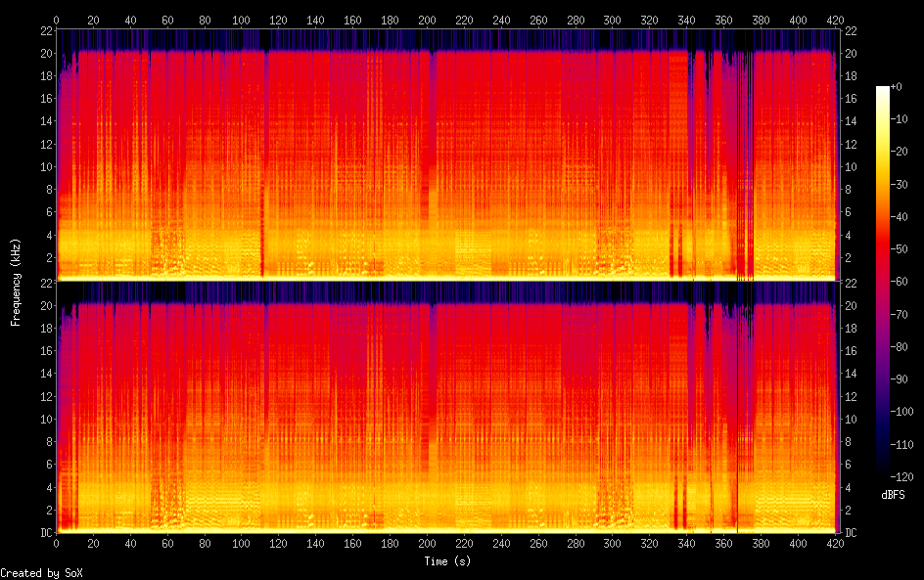This screenshot has width=924, height=580.
Task: Click the "Created by SoX" text
Action: click(x=41, y=573)
